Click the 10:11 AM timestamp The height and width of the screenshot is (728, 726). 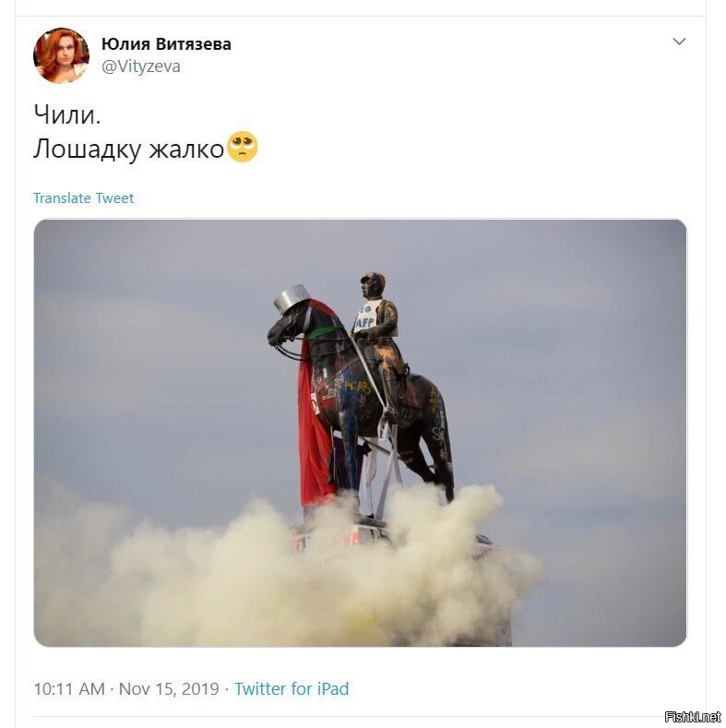point(69,688)
